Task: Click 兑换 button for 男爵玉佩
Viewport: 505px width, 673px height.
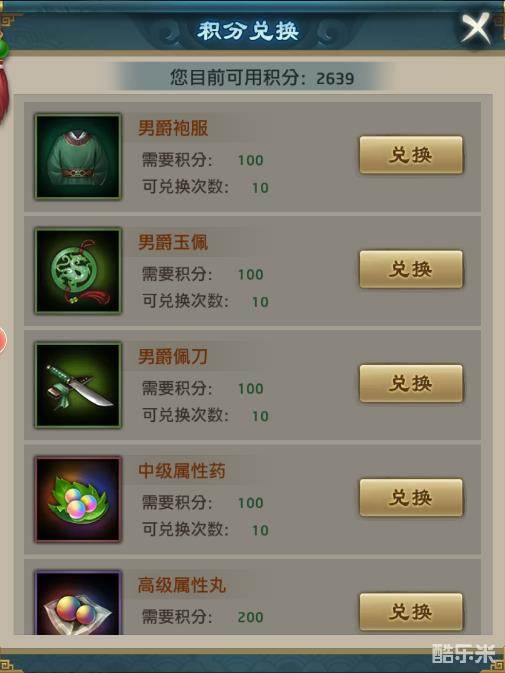Action: tap(411, 269)
